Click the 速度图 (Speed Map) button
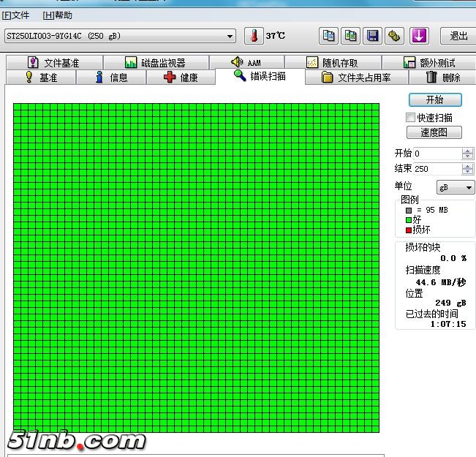This screenshot has width=476, height=457. [434, 132]
